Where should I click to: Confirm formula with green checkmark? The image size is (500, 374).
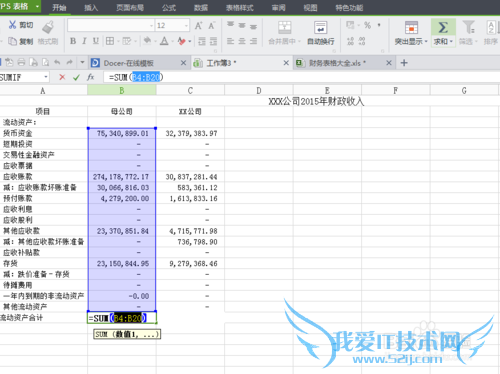coord(76,77)
